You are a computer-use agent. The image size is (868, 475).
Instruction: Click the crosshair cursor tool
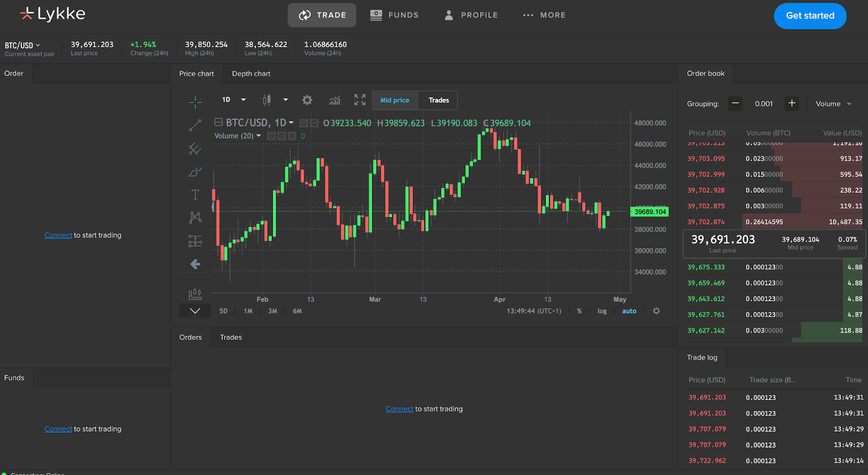195,102
